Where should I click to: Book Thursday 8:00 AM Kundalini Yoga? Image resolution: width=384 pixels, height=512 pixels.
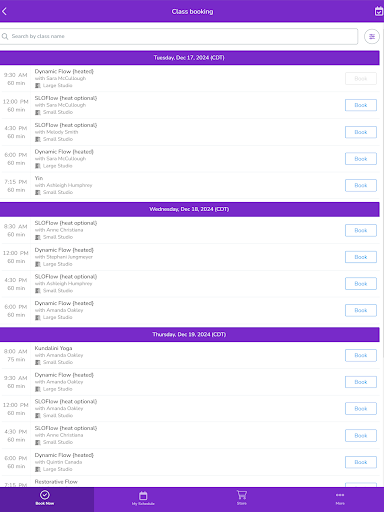click(361, 355)
